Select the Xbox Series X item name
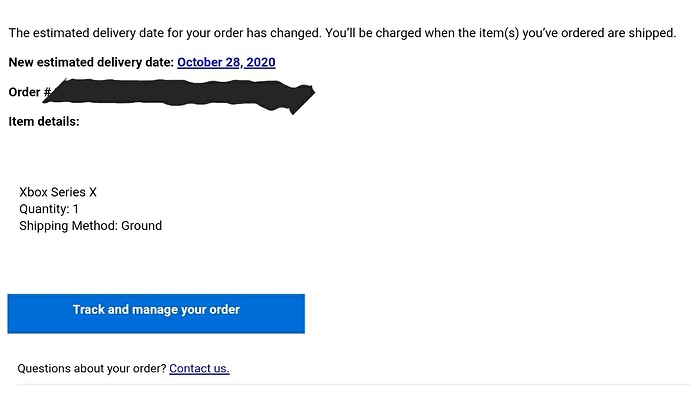 (x=58, y=192)
